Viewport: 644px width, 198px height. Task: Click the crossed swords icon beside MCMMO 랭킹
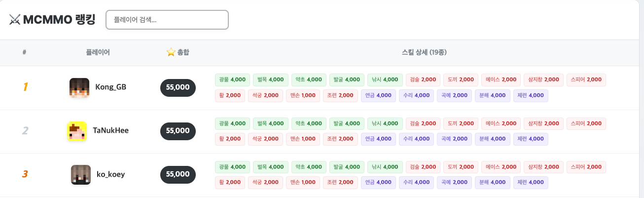tap(15, 20)
